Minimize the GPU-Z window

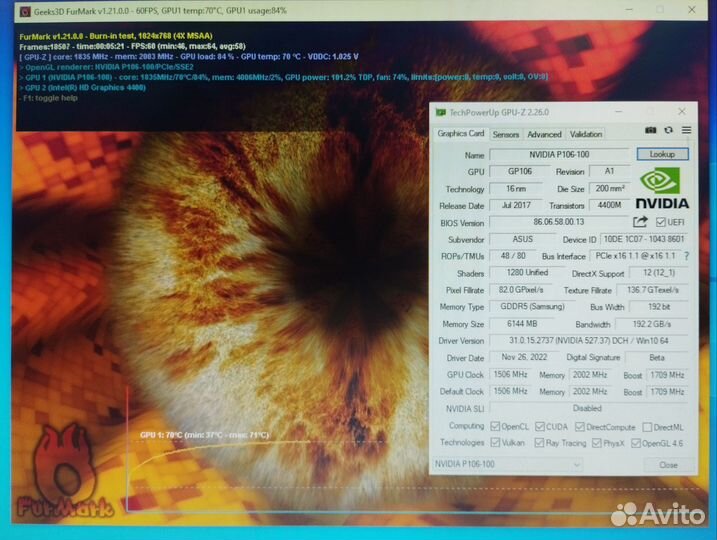(618, 112)
